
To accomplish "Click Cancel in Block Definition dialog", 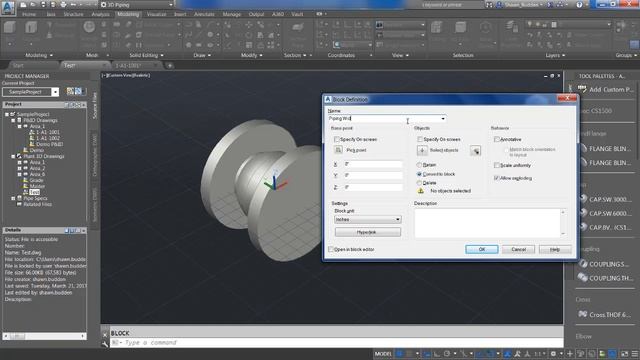I will [518, 249].
